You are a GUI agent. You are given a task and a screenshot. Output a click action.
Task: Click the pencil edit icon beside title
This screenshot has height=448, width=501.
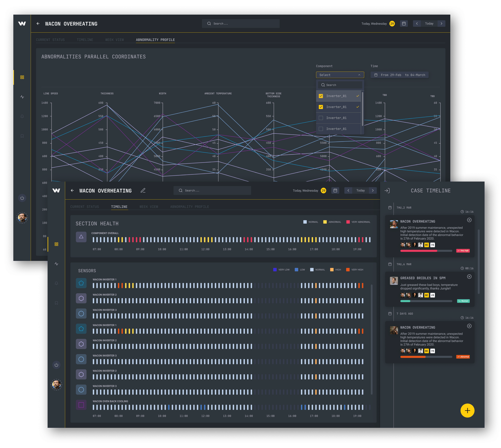tap(143, 191)
